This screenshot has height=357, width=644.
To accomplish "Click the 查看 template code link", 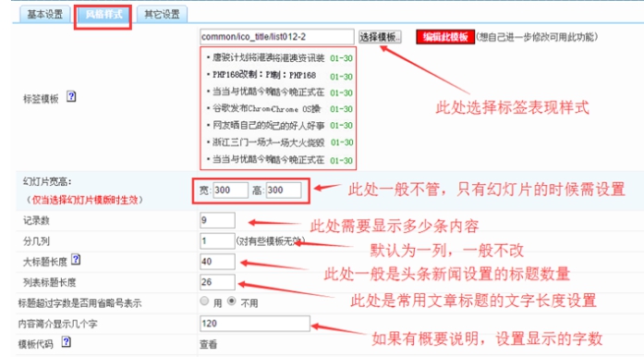I will click(208, 344).
